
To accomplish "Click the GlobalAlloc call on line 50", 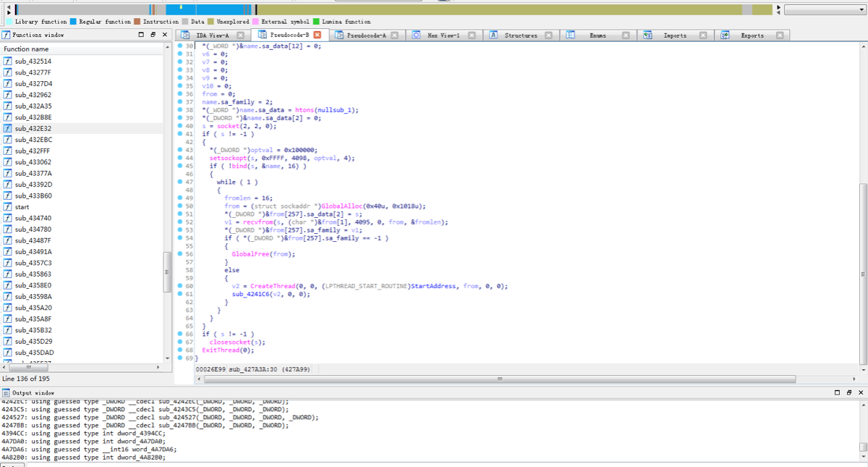I will [x=342, y=206].
